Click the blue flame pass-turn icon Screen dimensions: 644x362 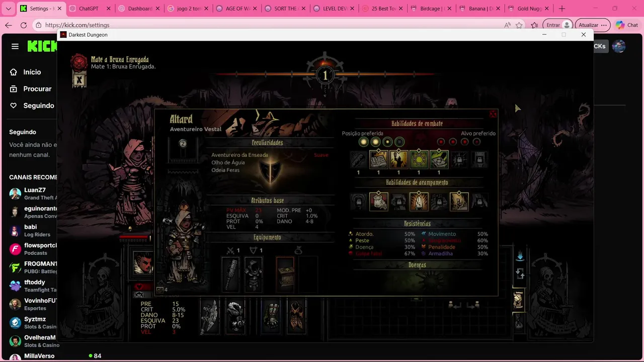pyautogui.click(x=520, y=256)
